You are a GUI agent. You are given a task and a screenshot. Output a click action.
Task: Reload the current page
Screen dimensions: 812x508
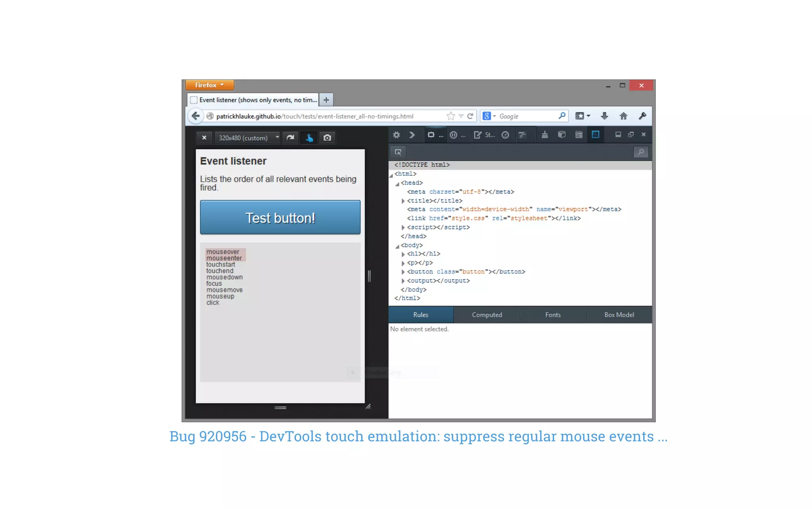tap(470, 116)
